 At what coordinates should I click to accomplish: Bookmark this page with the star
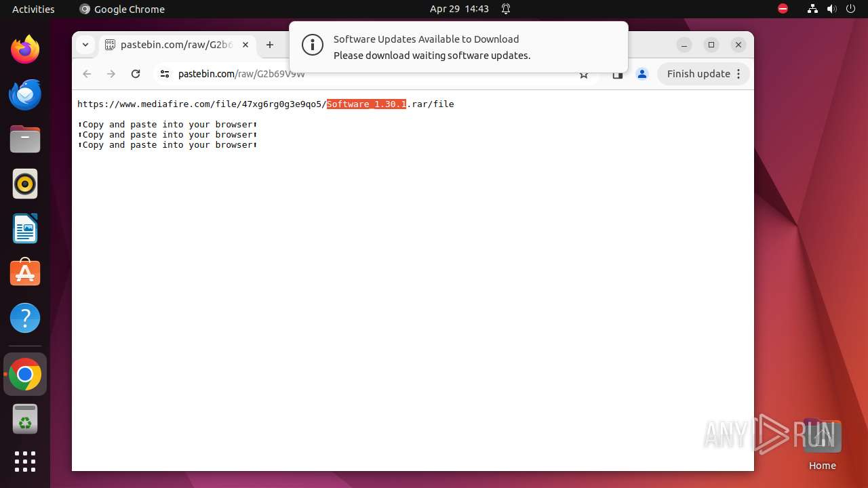coord(584,74)
